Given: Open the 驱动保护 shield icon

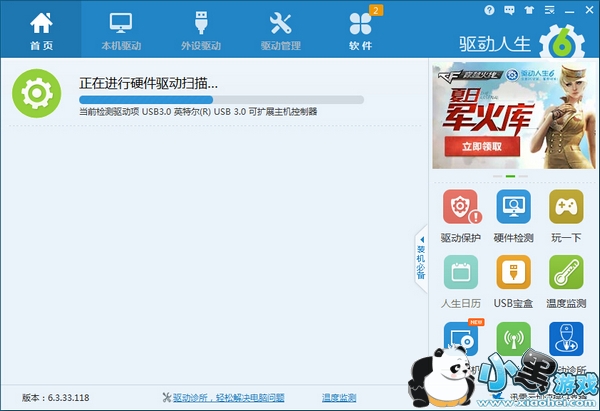Looking at the screenshot, I should tap(461, 207).
